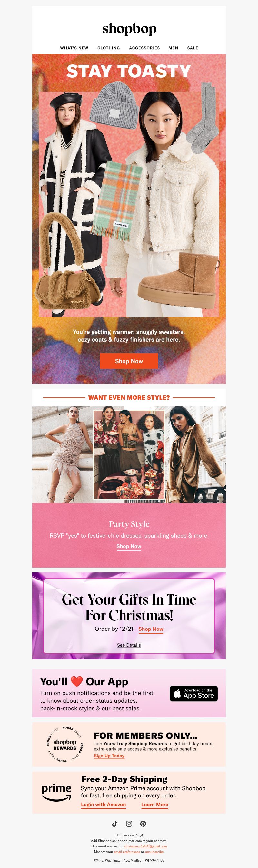Open the Clothing menu item
The height and width of the screenshot is (868, 258).
click(109, 48)
